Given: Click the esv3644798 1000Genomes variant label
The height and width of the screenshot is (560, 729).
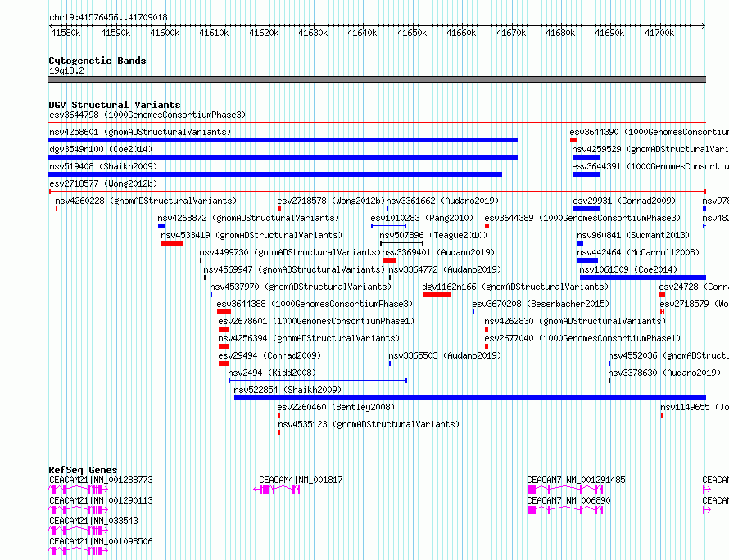Looking at the screenshot, I should (x=147, y=115).
